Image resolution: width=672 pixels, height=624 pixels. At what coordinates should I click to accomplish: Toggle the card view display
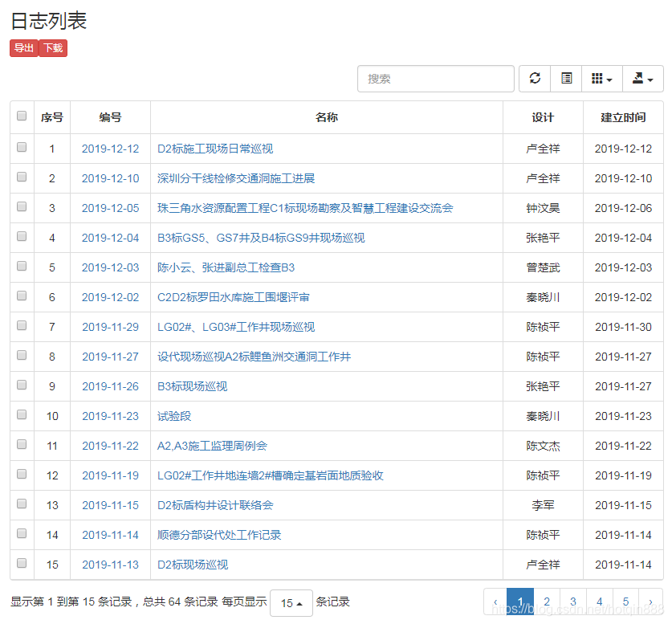(x=567, y=79)
